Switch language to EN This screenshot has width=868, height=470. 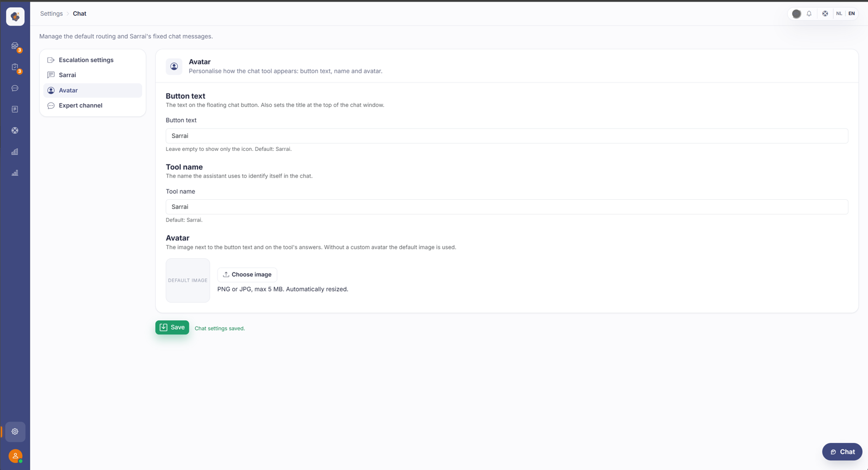pyautogui.click(x=852, y=14)
